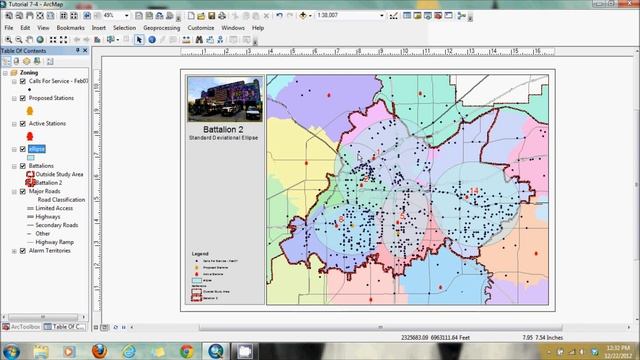Viewport: 640px width, 360px height.
Task: Collapse Proposed Stations layer legend
Action: coord(14,98)
